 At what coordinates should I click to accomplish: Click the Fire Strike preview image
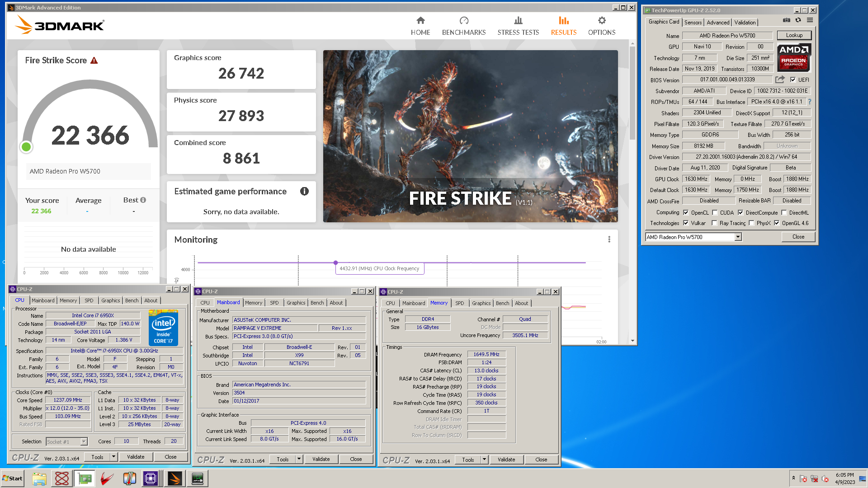(x=470, y=136)
